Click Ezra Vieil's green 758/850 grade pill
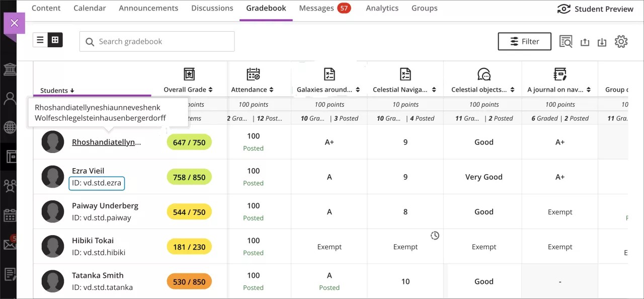This screenshot has height=299, width=644. 189,177
